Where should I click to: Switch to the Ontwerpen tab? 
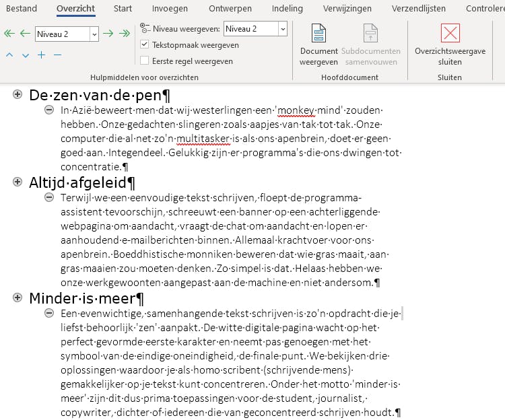tap(230, 8)
